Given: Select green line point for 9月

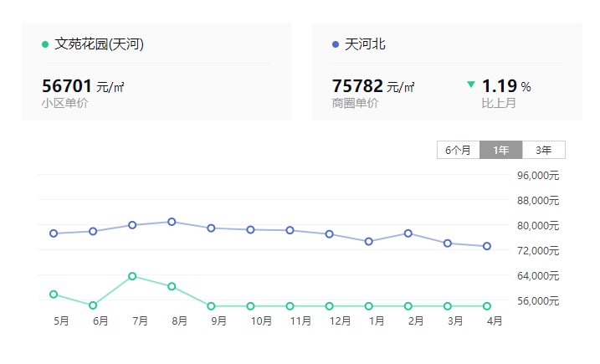Looking at the screenshot, I should [211, 306].
